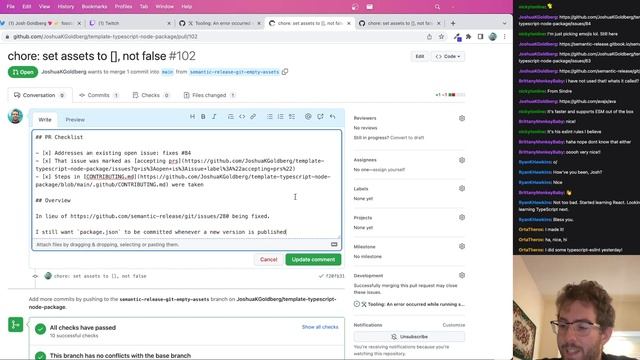The height and width of the screenshot is (360, 640).
Task: Select the Conversation tab
Action: point(40,95)
